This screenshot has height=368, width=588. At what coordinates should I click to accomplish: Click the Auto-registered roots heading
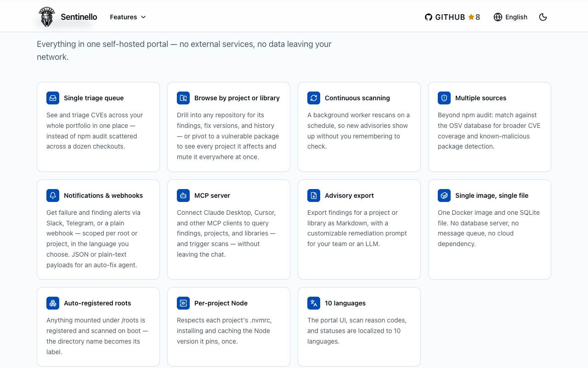tap(97, 303)
